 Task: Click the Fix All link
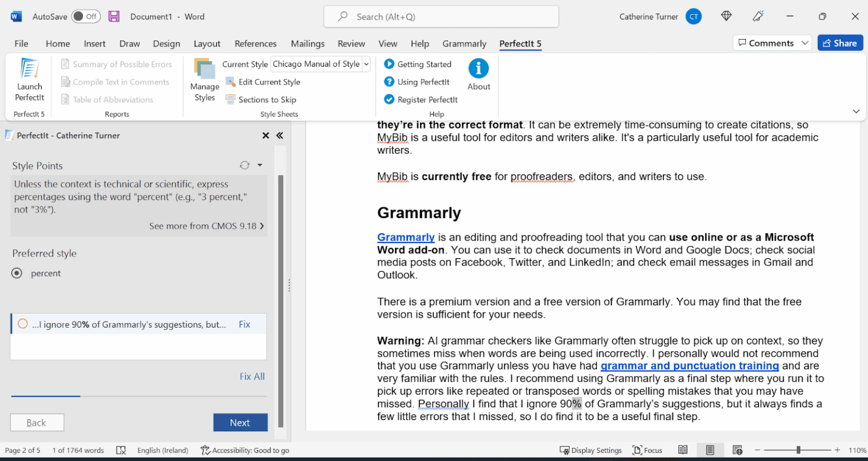[252, 376]
